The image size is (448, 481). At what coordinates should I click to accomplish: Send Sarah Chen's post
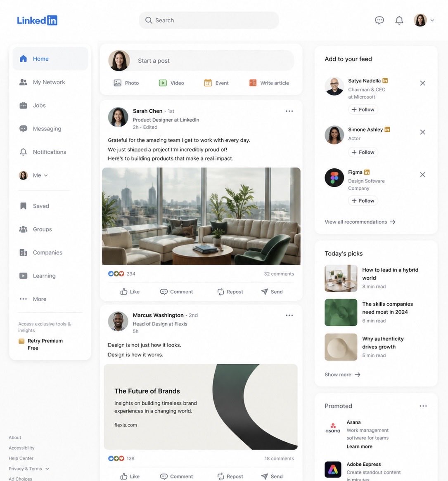click(x=272, y=292)
